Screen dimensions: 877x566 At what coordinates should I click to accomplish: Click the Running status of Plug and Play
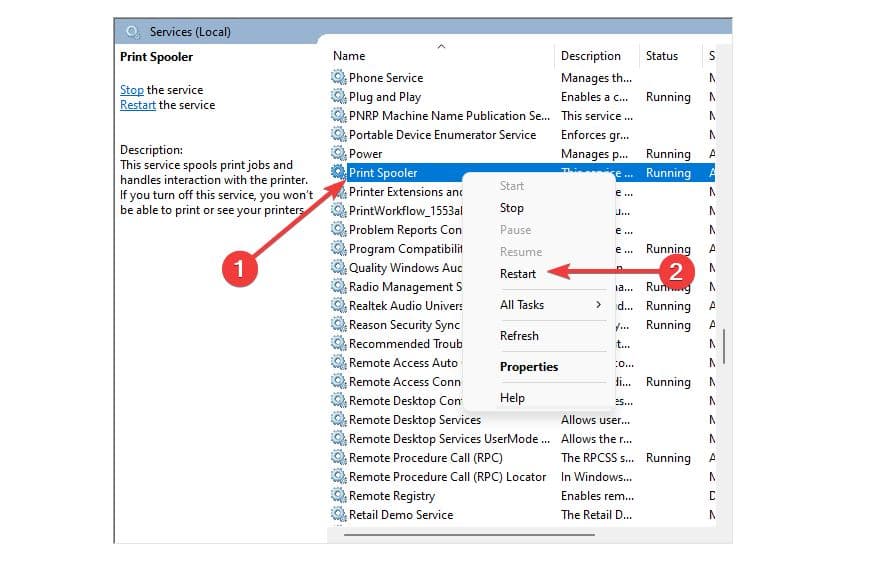(668, 97)
